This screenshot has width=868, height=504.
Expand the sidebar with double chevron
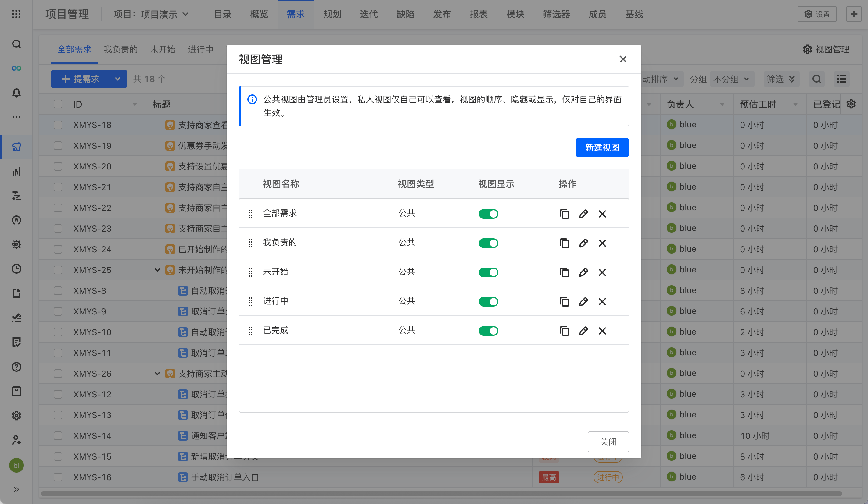pyautogui.click(x=16, y=489)
